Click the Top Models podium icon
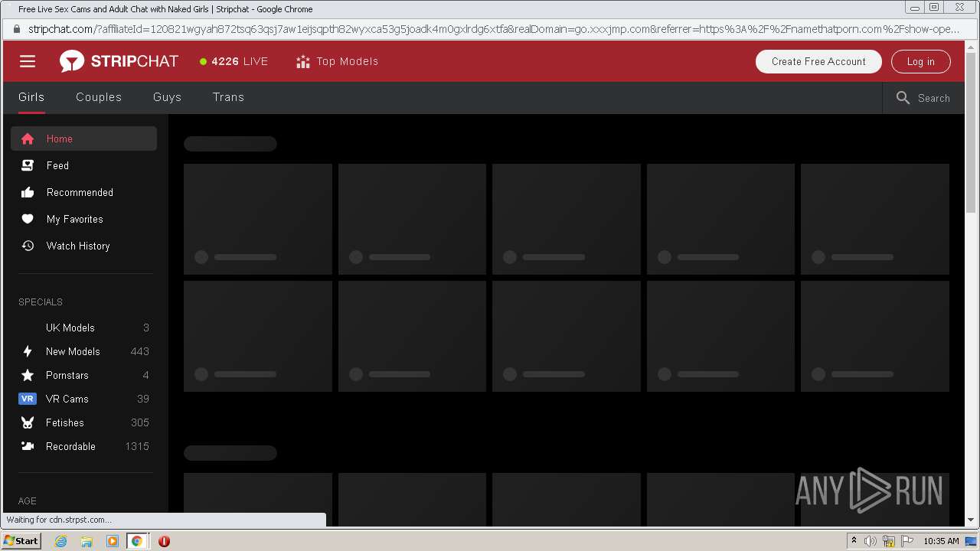Image resolution: width=980 pixels, height=551 pixels. (x=303, y=61)
